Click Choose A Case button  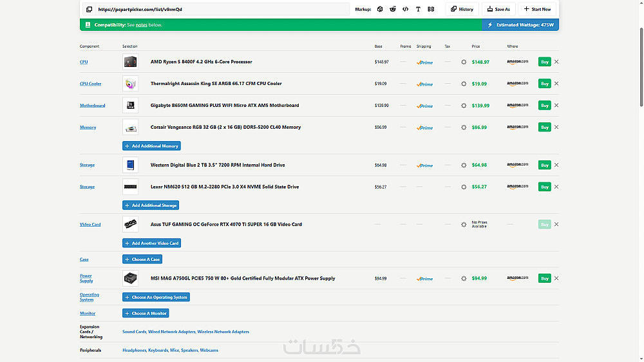[x=142, y=260]
